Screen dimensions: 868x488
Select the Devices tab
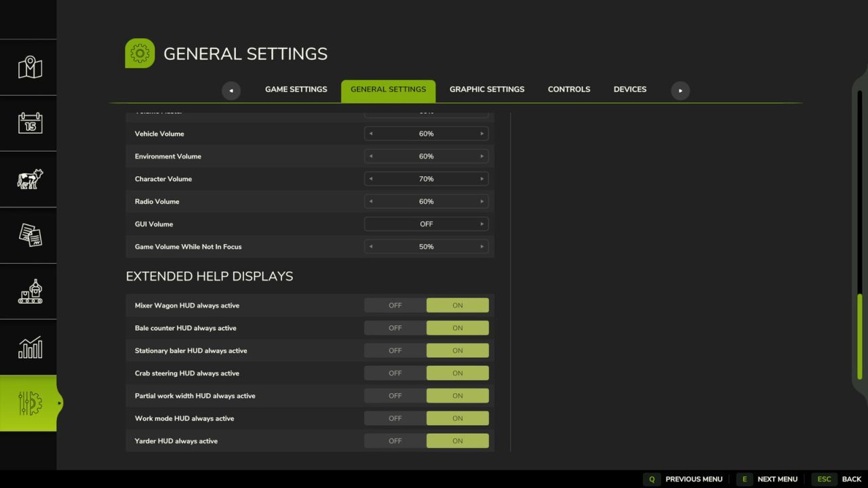coord(629,89)
